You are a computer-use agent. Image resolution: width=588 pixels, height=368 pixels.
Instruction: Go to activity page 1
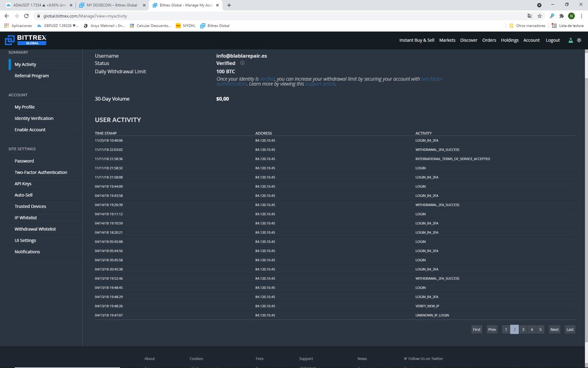(x=506, y=330)
